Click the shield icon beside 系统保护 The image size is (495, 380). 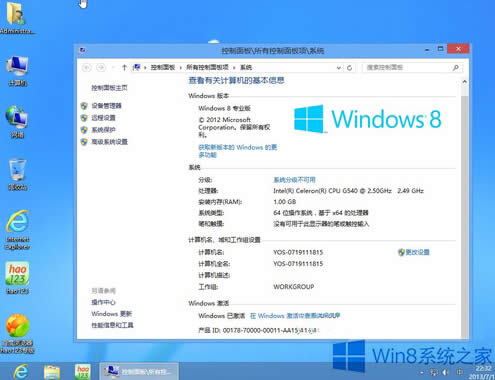[84, 130]
